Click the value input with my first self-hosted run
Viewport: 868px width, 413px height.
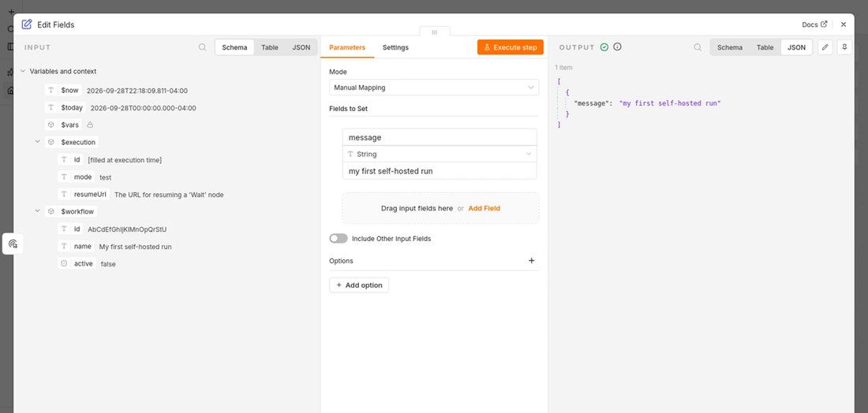coord(440,171)
